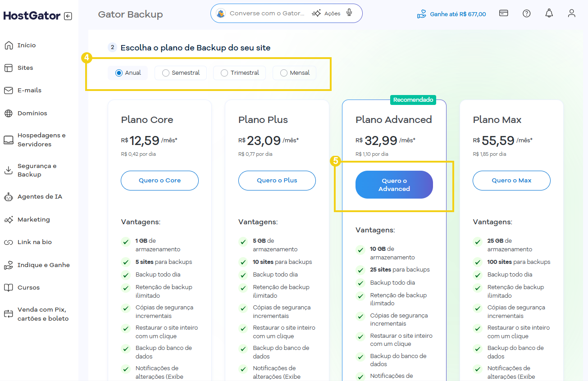Click the Link na bio chain icon
Screen dimensions: 588x381
click(9, 242)
